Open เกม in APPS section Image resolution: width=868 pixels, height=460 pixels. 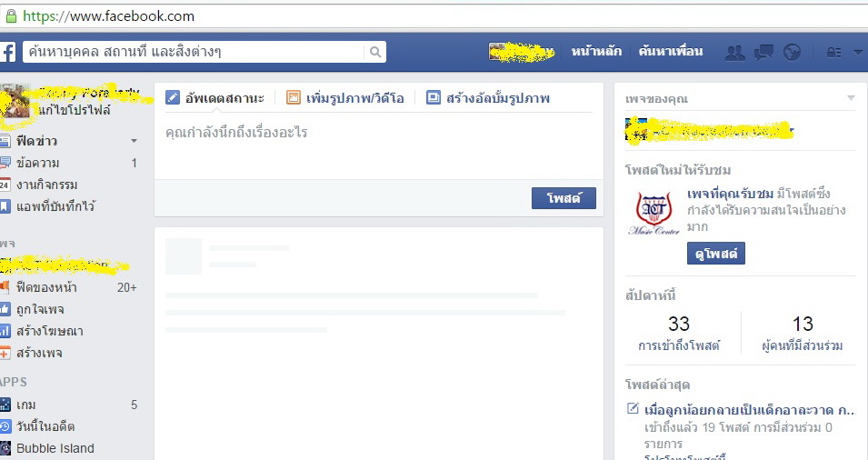pyautogui.click(x=26, y=405)
